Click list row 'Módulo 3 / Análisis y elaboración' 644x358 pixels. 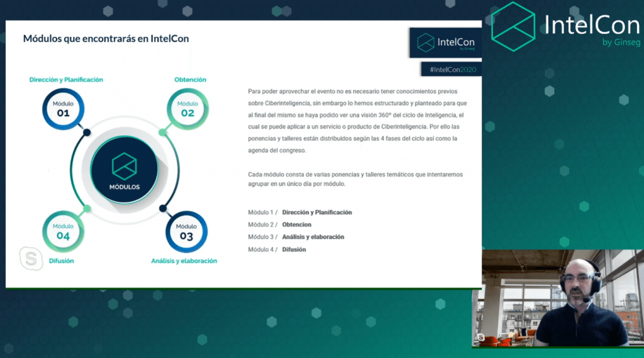tap(296, 237)
